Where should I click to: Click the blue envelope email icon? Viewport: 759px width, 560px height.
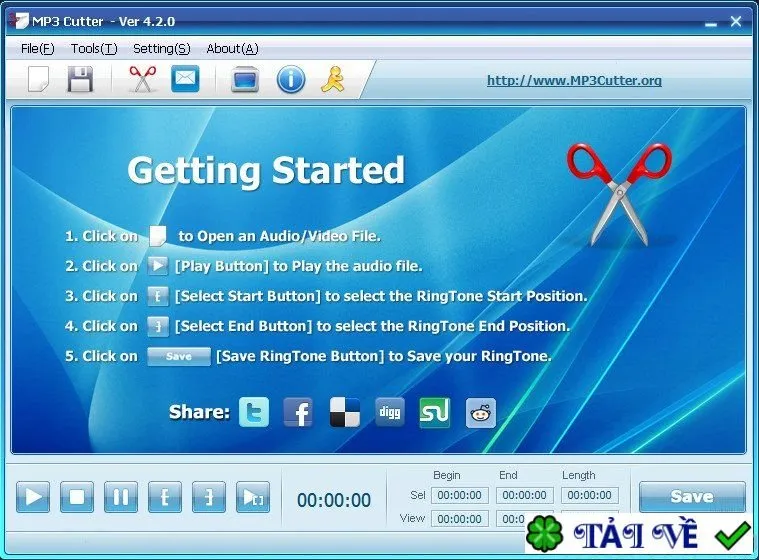coord(185,78)
